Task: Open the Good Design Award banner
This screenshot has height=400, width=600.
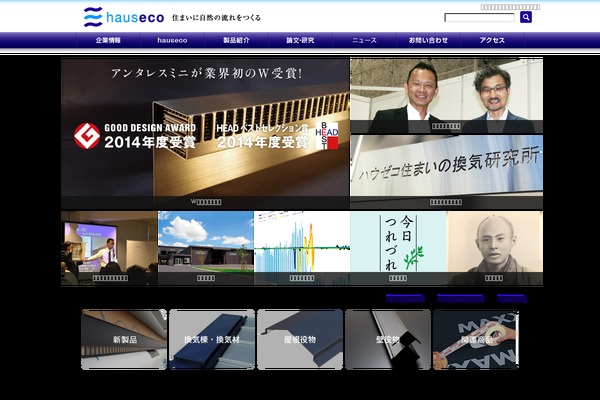Action: 205,130
